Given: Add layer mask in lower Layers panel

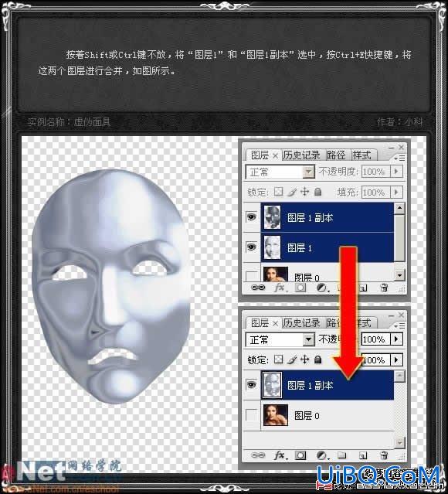Looking at the screenshot, I should [300, 455].
